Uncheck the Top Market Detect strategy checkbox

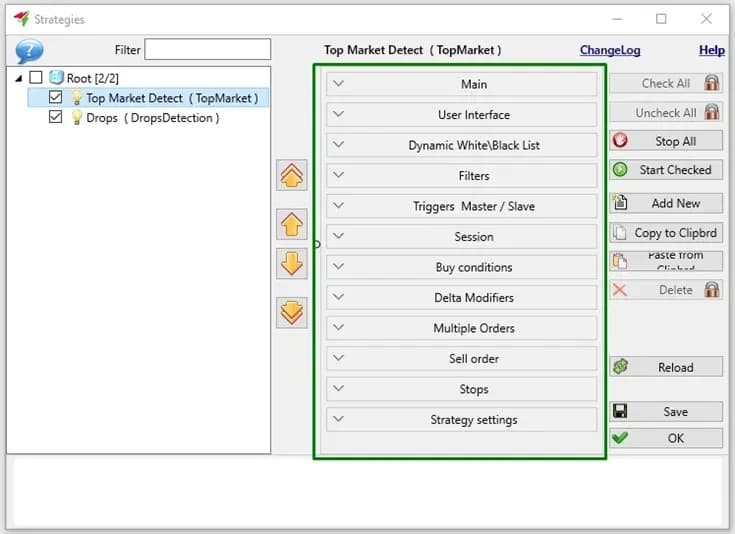pyautogui.click(x=55, y=97)
